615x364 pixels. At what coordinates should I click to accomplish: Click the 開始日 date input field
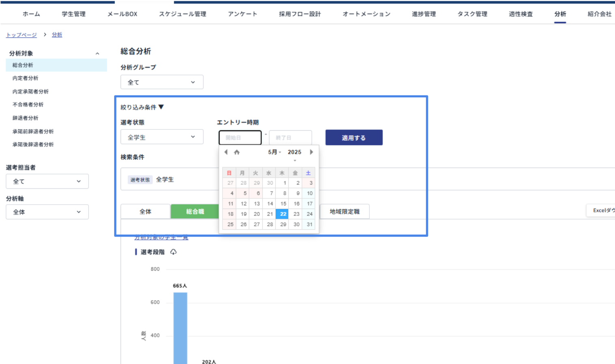point(240,137)
